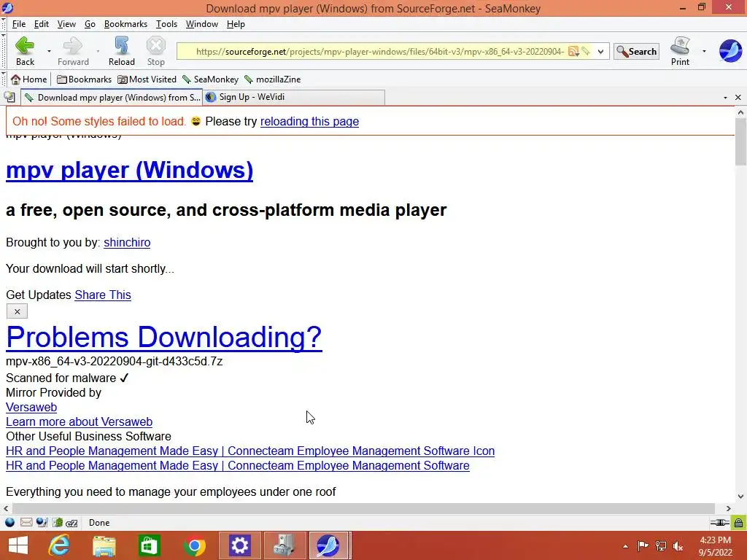This screenshot has height=560, width=747.
Task: Open the Forward button history dropdown arrow
Action: coord(98,51)
